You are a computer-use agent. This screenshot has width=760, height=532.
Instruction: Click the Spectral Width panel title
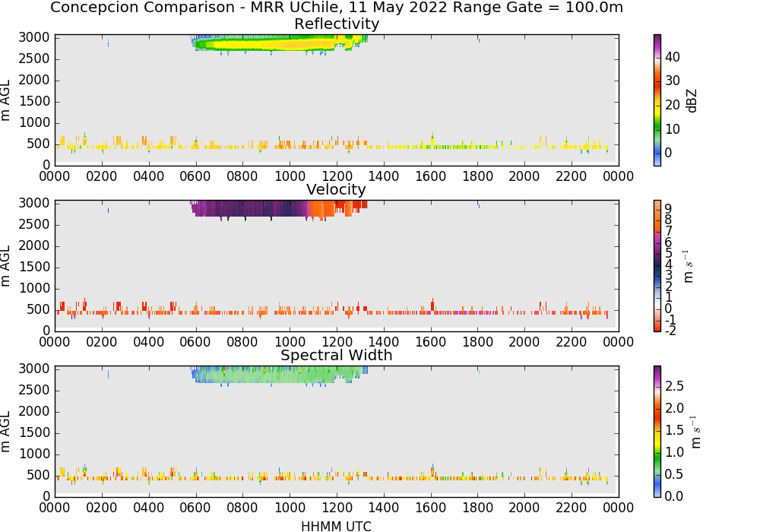(337, 355)
